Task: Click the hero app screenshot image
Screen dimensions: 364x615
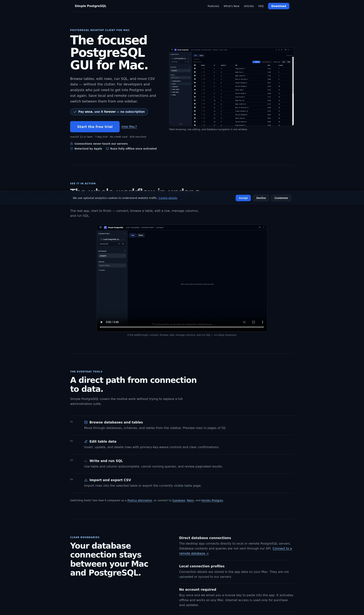Action: [x=231, y=87]
